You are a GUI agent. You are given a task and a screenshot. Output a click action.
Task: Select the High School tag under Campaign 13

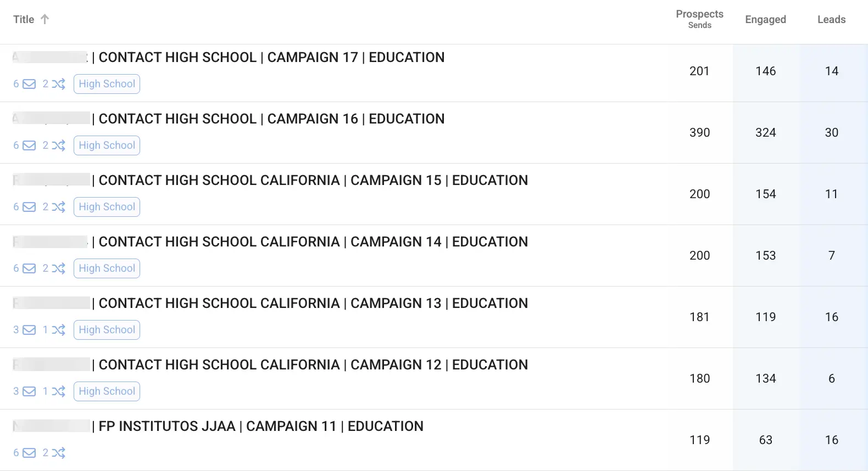coord(107,330)
